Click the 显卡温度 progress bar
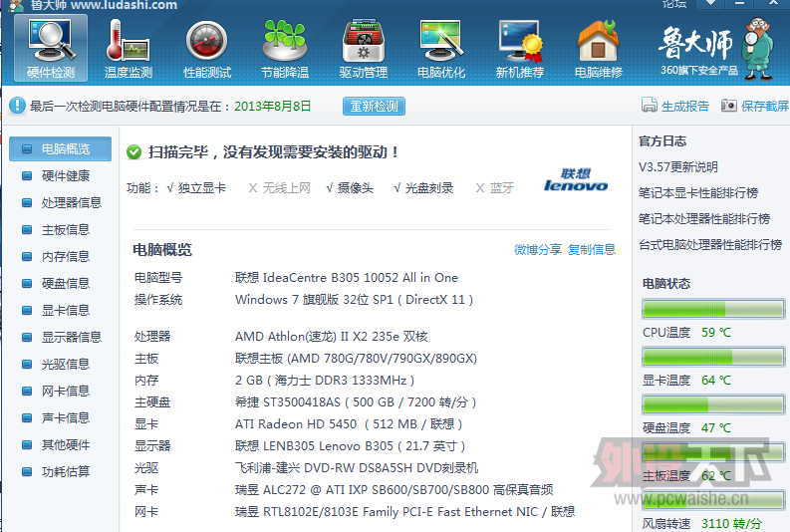The height and width of the screenshot is (532, 790). point(713,358)
